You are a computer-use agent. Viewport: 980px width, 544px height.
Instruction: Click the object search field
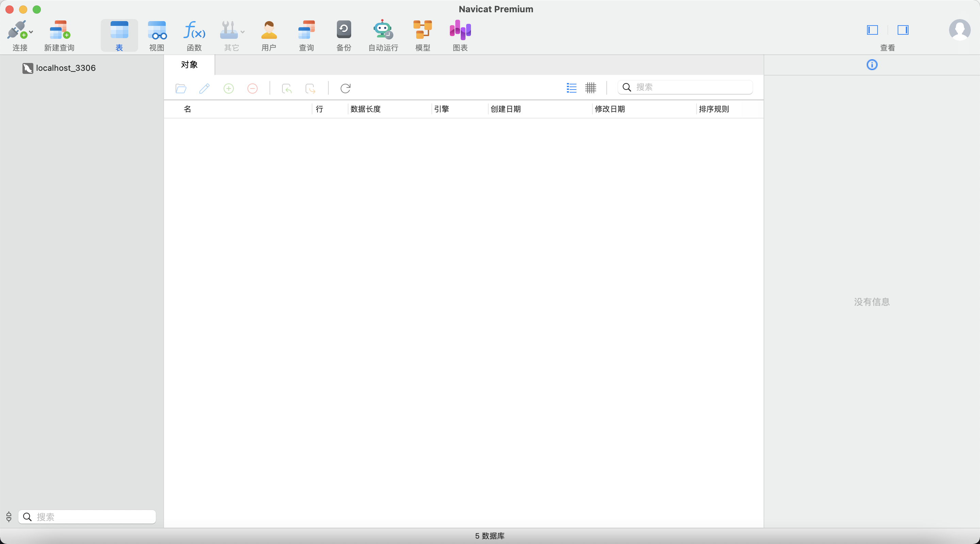(x=685, y=87)
